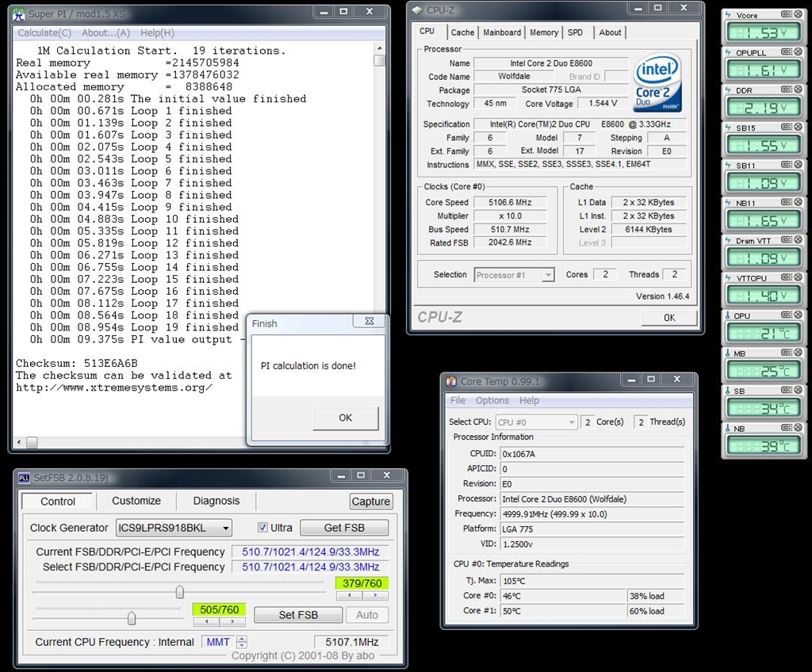Image resolution: width=812 pixels, height=672 pixels.
Task: Click the upper FSB slider handle
Action: pos(180,592)
